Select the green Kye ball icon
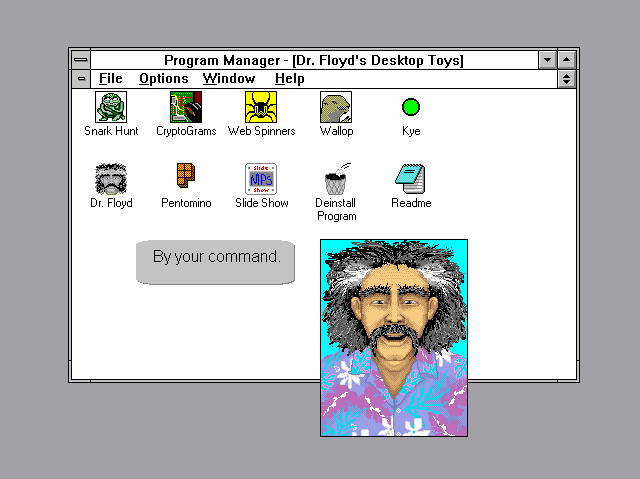640x479 pixels. [411, 107]
